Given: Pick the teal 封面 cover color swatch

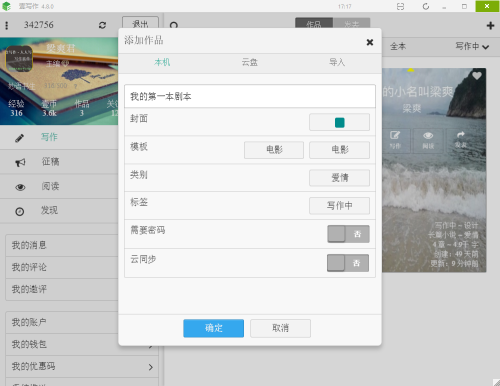Looking at the screenshot, I should tap(339, 122).
